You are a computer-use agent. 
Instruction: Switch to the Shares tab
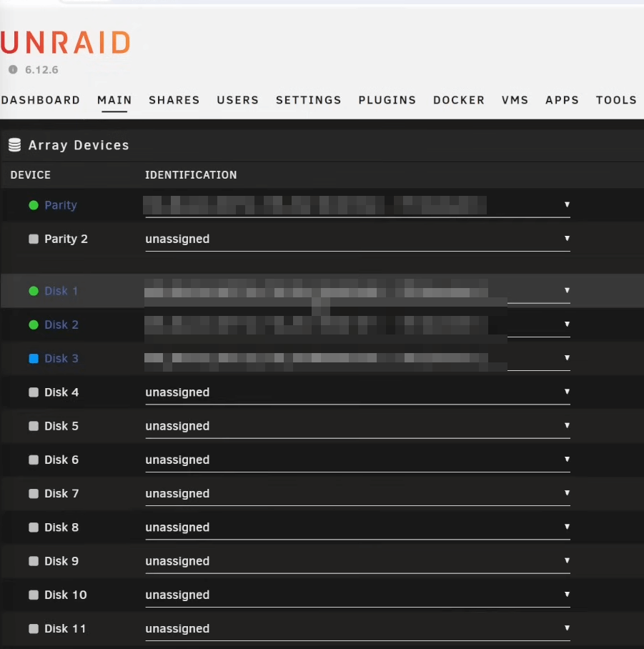(x=174, y=100)
